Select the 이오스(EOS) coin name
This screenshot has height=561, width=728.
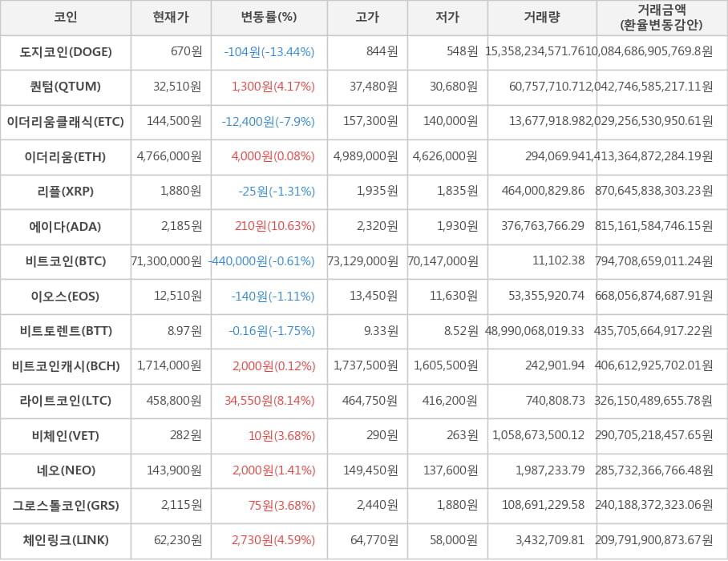point(66,296)
